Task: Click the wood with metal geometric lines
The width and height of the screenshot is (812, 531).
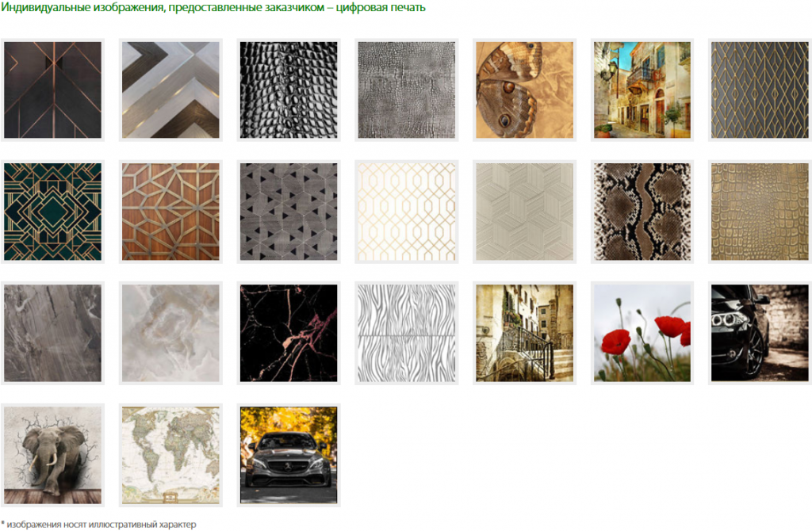Action: point(170,212)
